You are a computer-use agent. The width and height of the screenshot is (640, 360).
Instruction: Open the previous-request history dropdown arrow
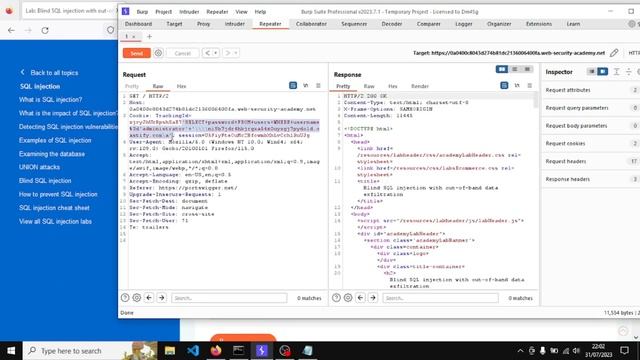click(x=216, y=53)
